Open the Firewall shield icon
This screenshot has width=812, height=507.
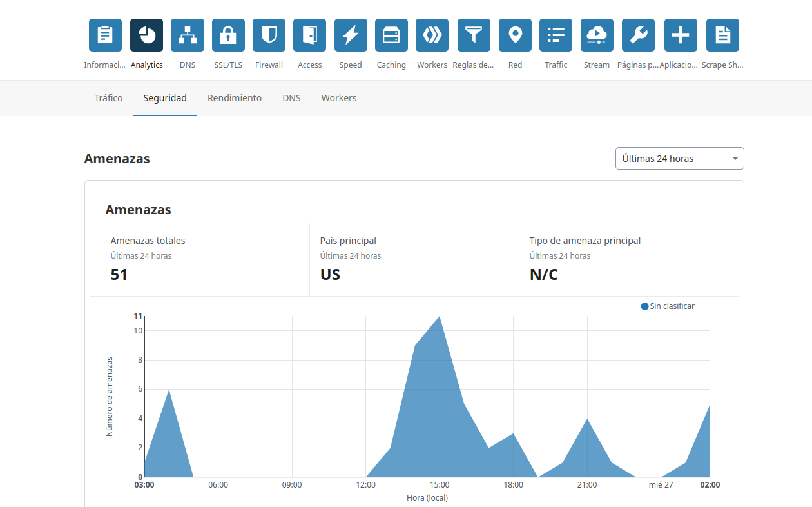[269, 35]
